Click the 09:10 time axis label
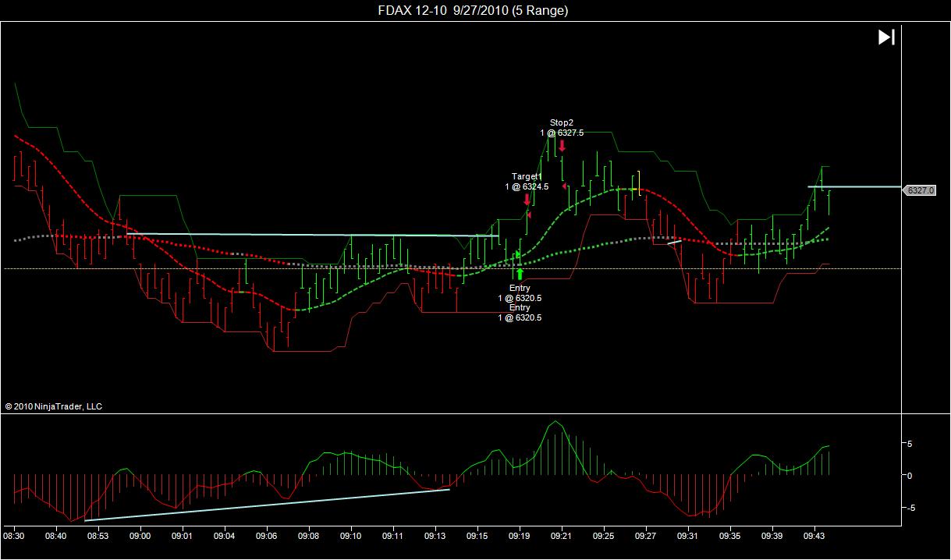The width and height of the screenshot is (951, 560). click(351, 537)
